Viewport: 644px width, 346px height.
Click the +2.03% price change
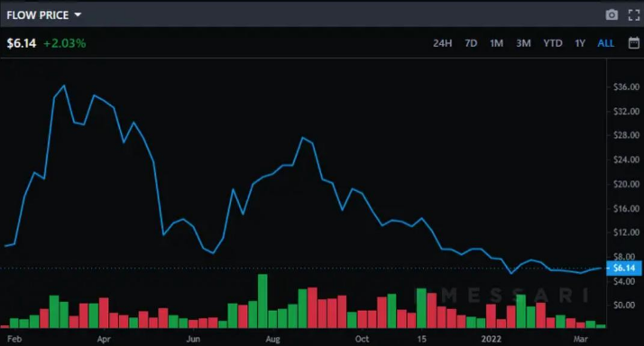(x=64, y=43)
